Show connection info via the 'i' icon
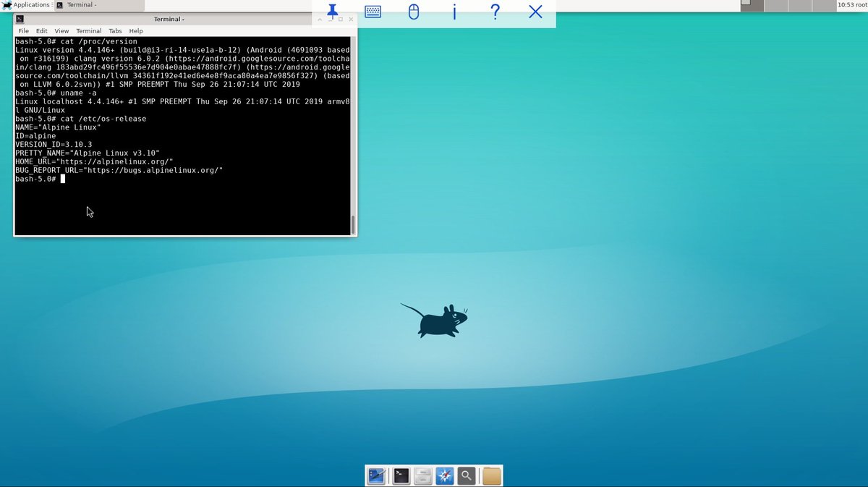 tap(454, 12)
